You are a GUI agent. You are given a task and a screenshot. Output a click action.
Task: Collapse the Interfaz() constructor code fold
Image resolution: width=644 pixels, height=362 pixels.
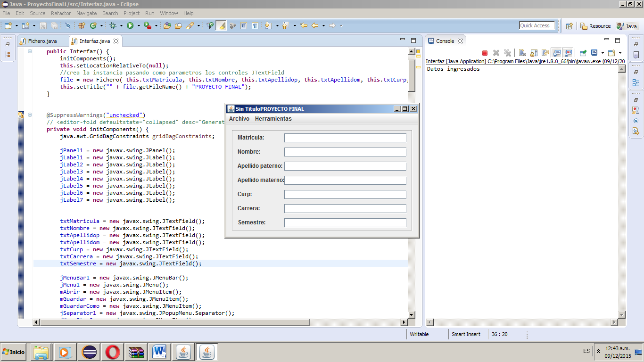point(30,51)
